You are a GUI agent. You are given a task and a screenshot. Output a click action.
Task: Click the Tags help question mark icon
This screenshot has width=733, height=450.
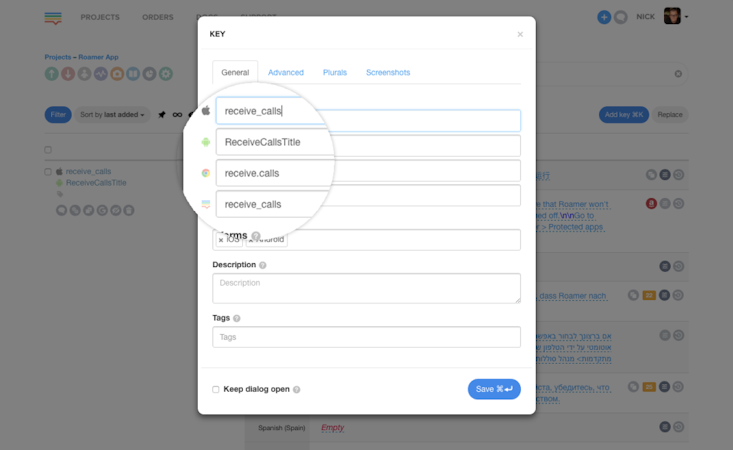pos(237,318)
